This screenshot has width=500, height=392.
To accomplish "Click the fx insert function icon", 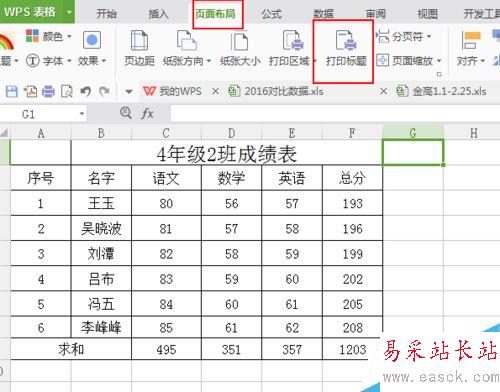I will tap(147, 114).
